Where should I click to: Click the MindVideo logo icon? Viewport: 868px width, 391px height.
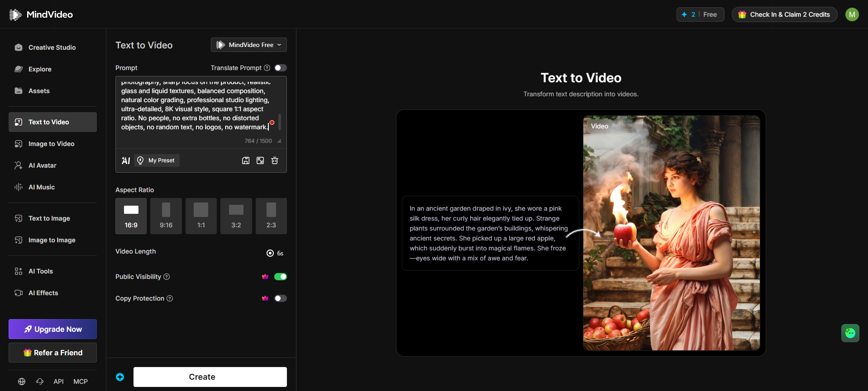15,14
